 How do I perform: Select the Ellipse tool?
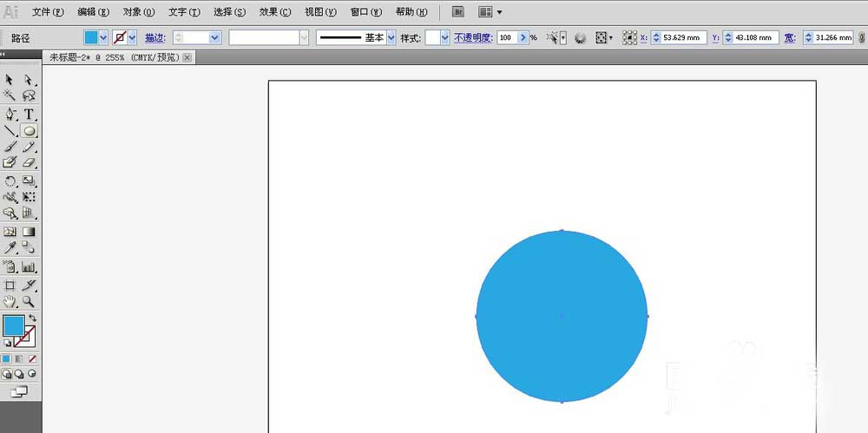29,131
